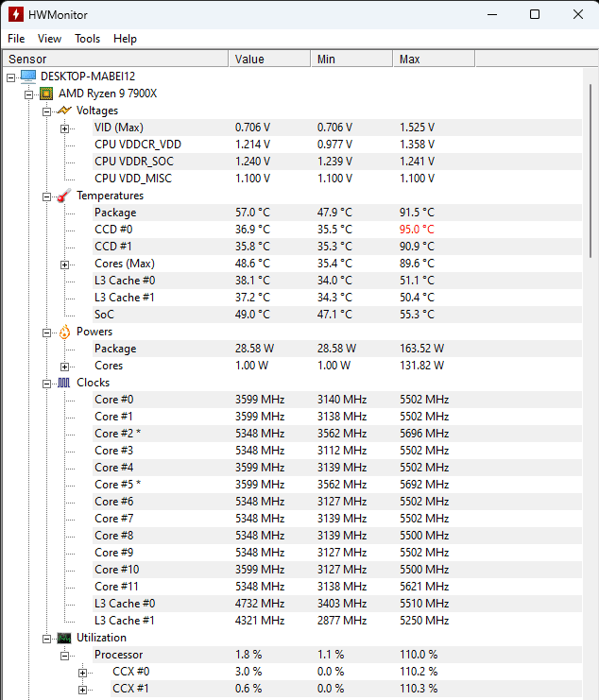Click the Clocks waveform icon
This screenshot has height=700, width=599.
pos(64,383)
